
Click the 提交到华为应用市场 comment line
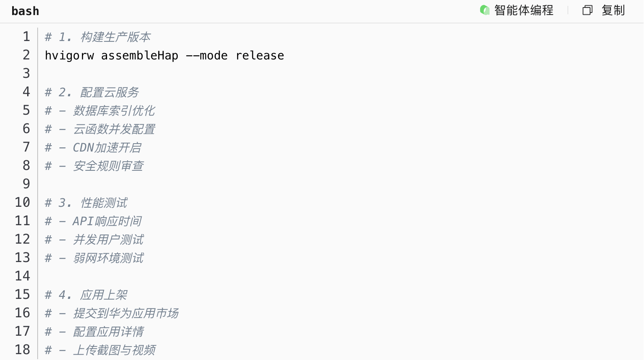(x=125, y=314)
